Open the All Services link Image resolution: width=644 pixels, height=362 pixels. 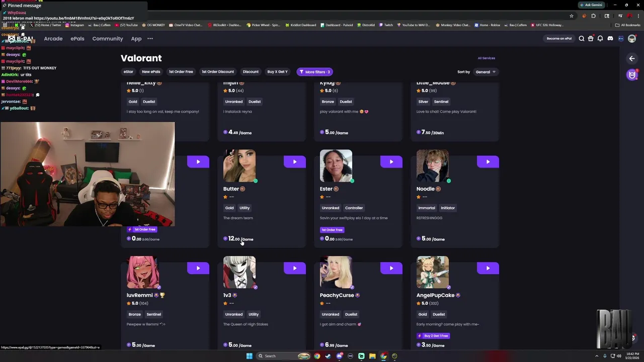coord(487,58)
